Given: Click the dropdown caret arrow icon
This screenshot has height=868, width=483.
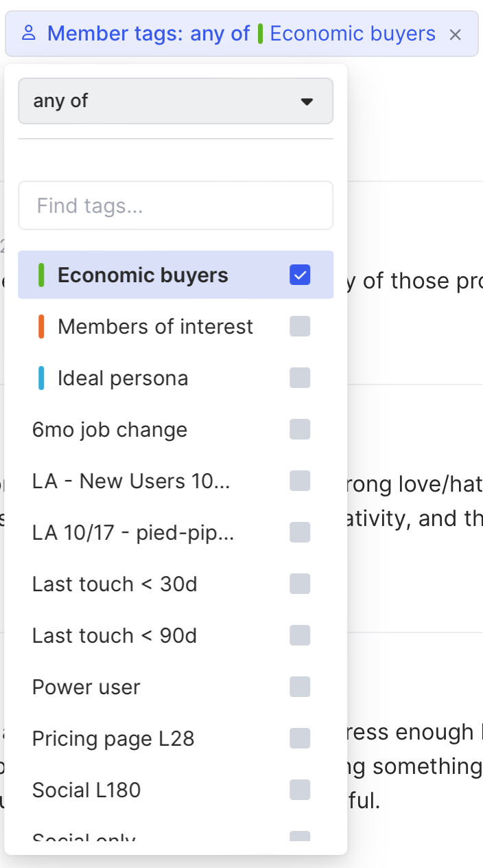Looking at the screenshot, I should pyautogui.click(x=307, y=102).
